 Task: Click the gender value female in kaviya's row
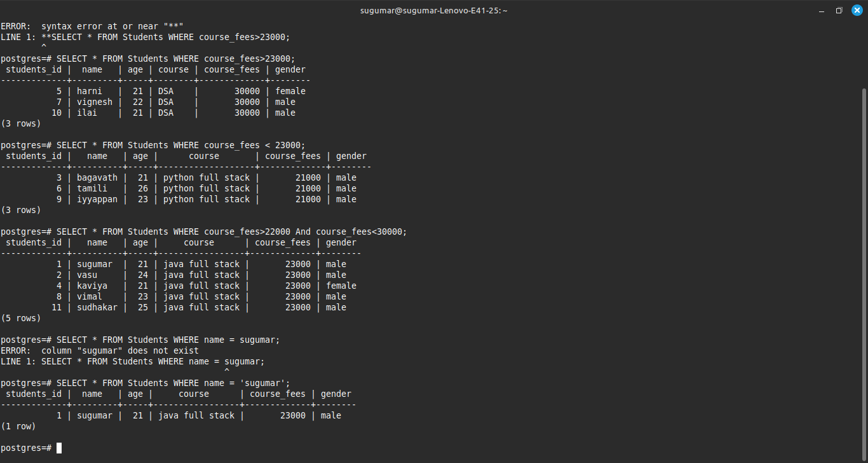341,286
